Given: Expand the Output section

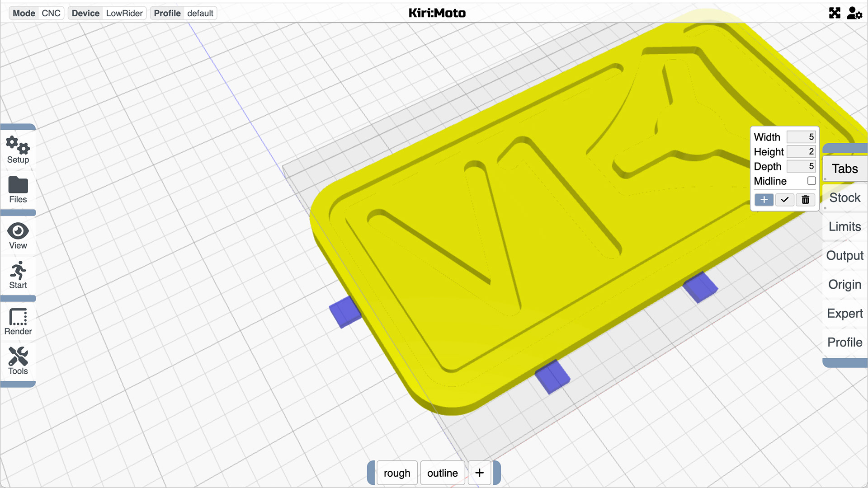Looking at the screenshot, I should coord(845,256).
